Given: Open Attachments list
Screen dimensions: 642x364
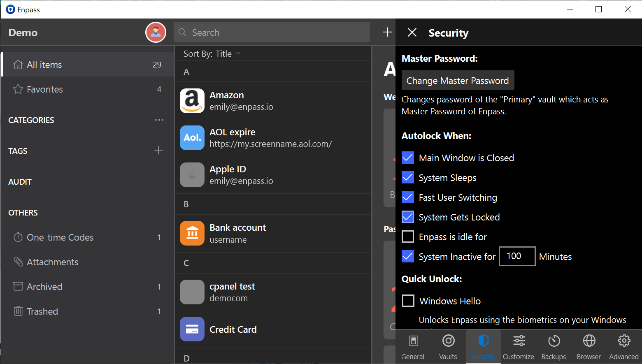Looking at the screenshot, I should coord(87,262).
